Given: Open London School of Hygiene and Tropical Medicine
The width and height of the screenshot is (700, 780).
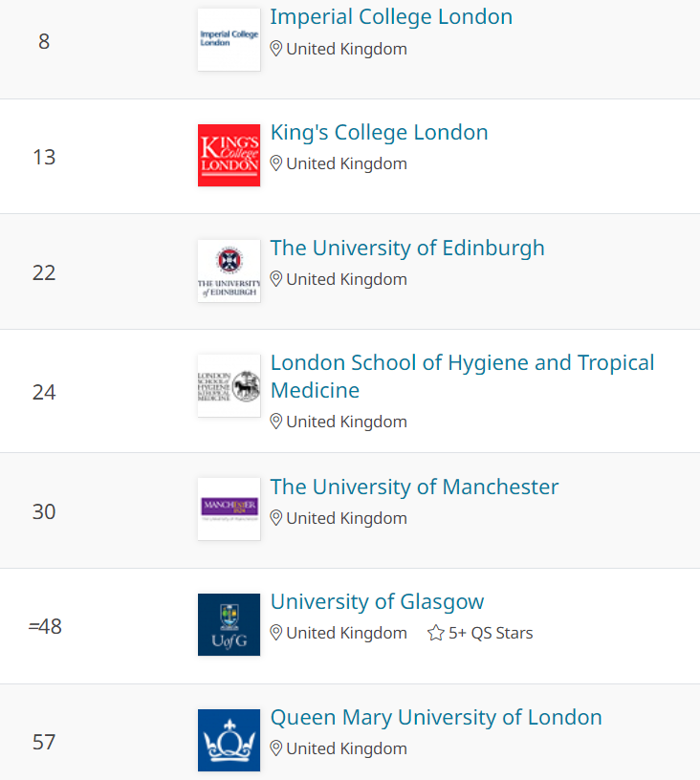Looking at the screenshot, I should pyautogui.click(x=462, y=376).
